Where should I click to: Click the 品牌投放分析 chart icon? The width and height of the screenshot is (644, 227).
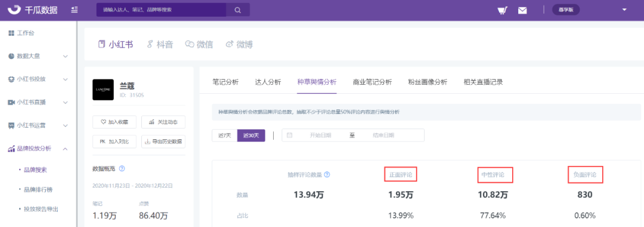tap(11, 149)
